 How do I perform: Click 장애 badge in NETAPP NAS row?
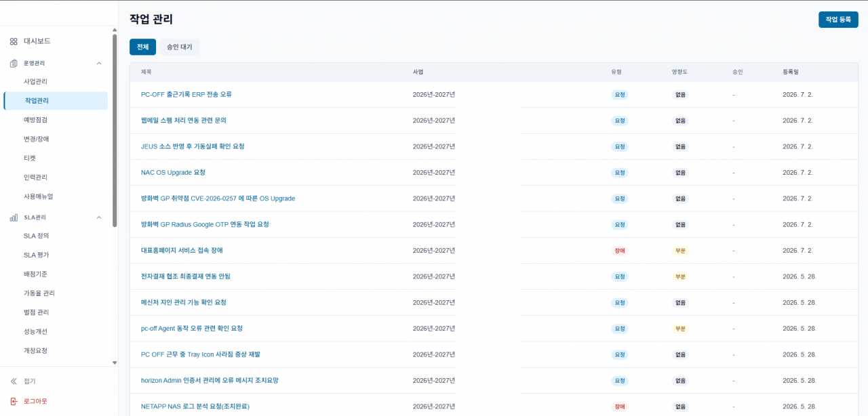click(620, 407)
